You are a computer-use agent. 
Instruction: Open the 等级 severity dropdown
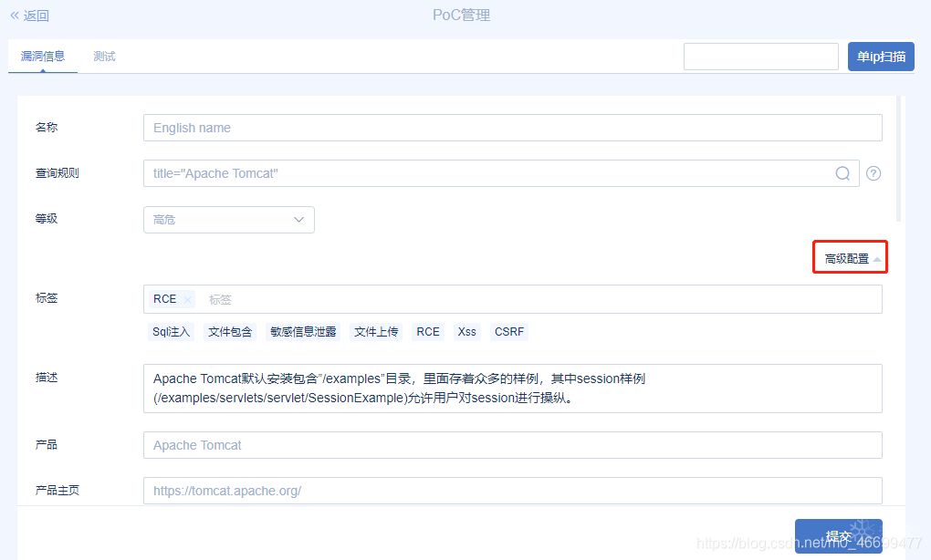coord(228,220)
